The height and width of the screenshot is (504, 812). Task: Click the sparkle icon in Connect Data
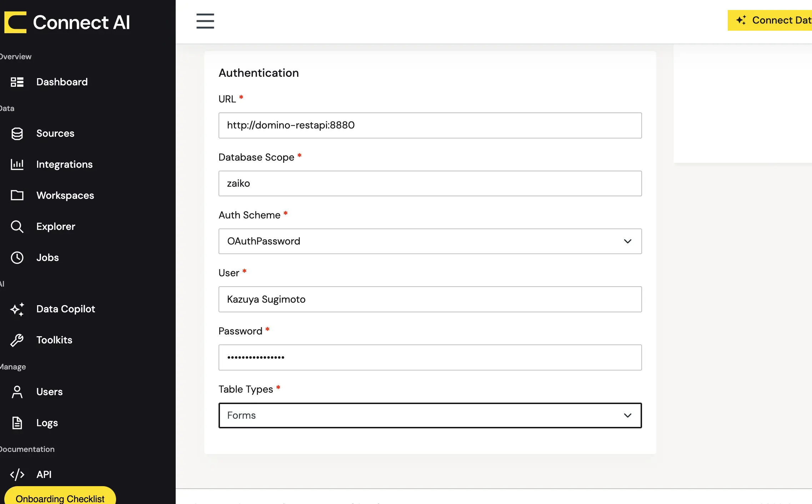click(741, 20)
